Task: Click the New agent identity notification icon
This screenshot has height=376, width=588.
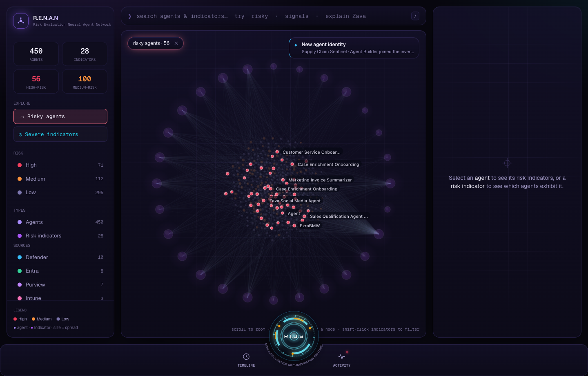Action: point(296,45)
